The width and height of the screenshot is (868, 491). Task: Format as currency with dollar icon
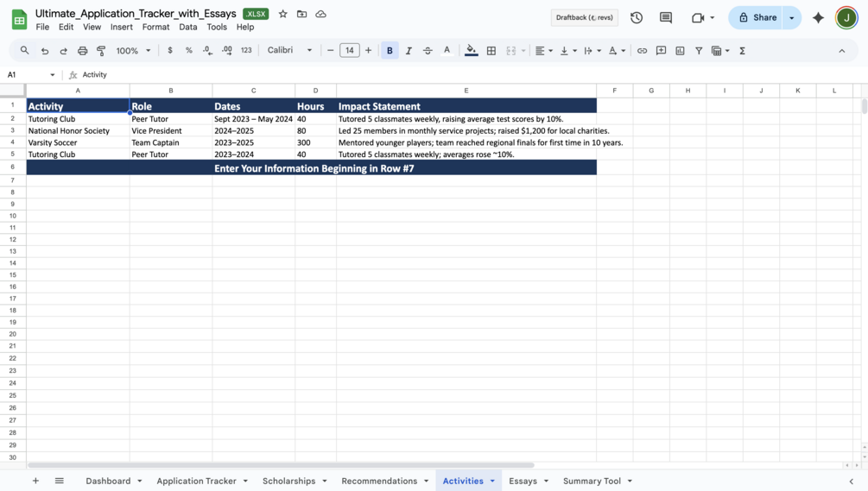point(170,50)
